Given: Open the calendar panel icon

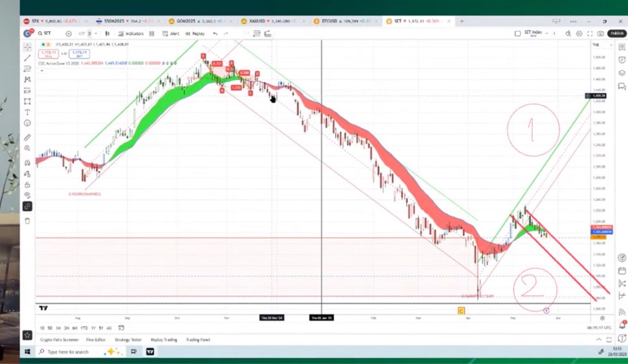Looking at the screenshot, I should 622,271.
